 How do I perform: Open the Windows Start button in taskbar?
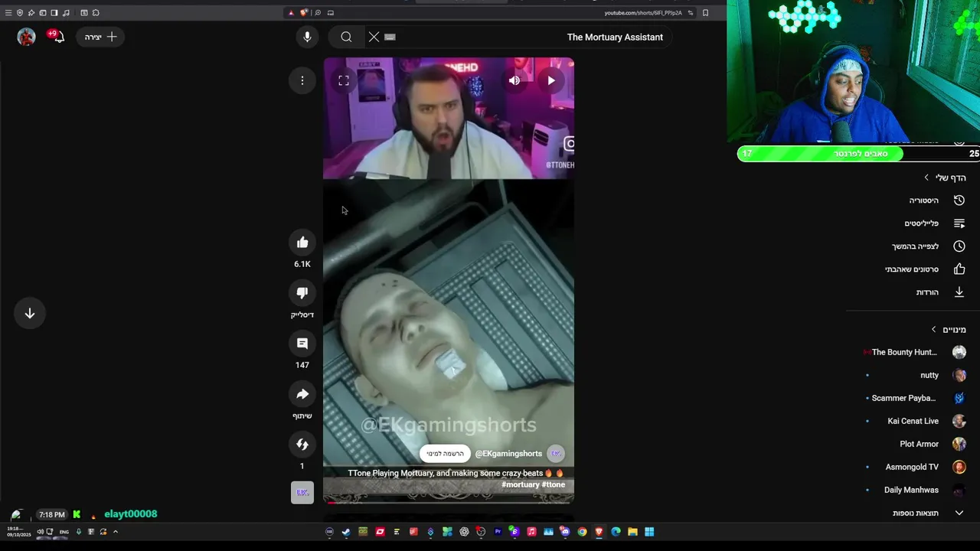(x=649, y=532)
